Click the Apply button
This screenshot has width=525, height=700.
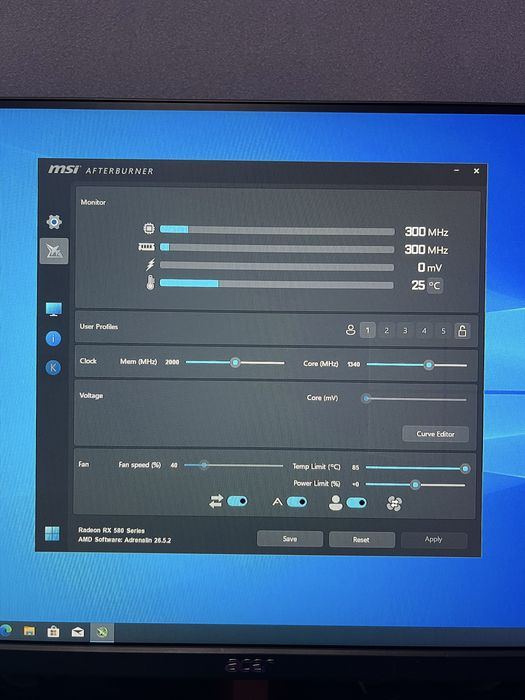434,540
